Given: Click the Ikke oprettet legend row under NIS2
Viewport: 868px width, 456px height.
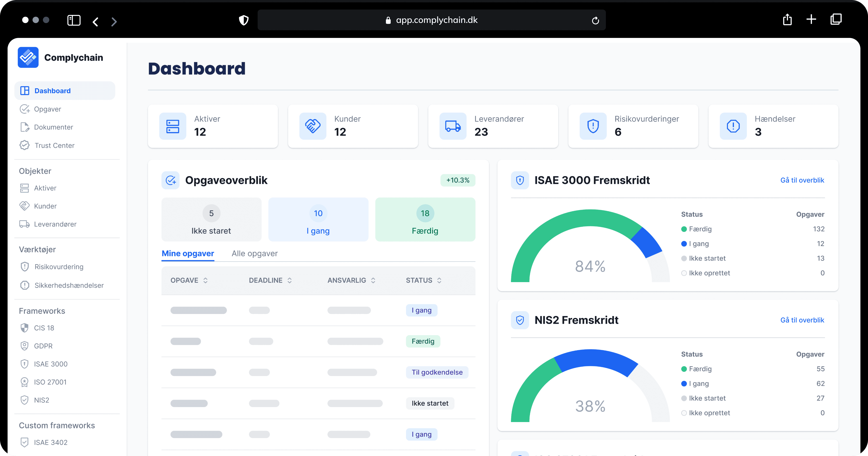Looking at the screenshot, I should (753, 413).
